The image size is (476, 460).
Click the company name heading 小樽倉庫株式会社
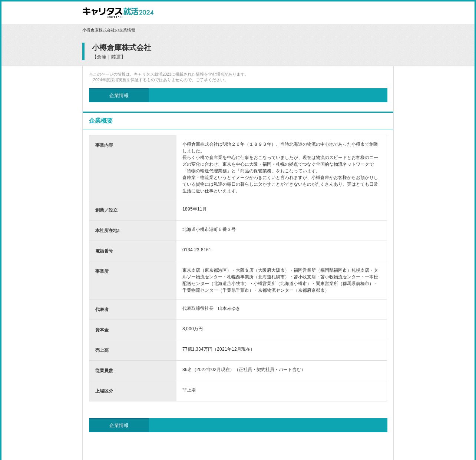tap(122, 48)
